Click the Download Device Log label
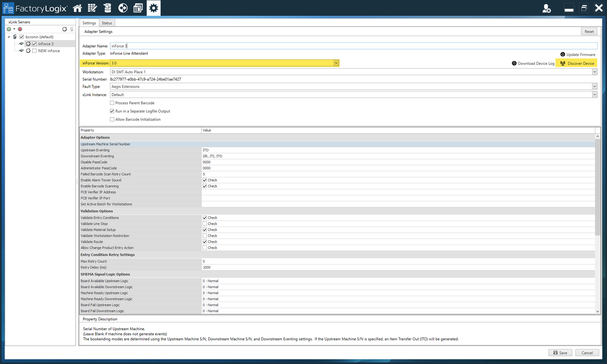The height and width of the screenshot is (364, 607). click(x=536, y=63)
